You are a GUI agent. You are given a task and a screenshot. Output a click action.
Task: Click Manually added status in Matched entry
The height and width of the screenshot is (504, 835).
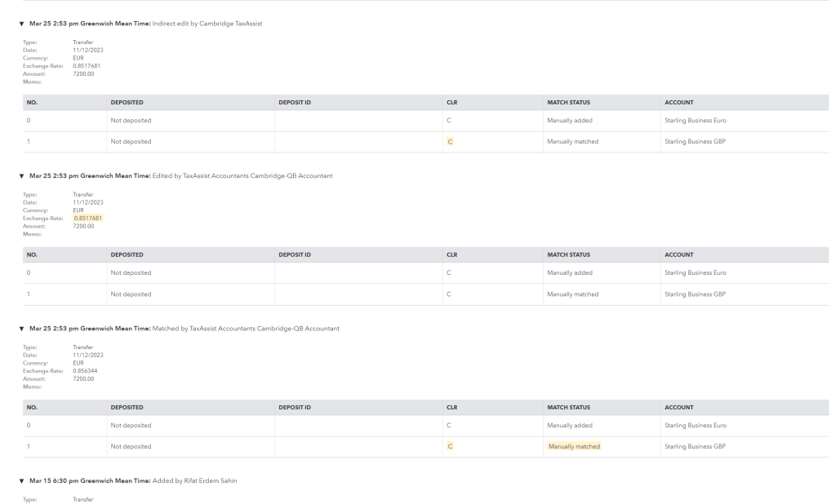(569, 425)
